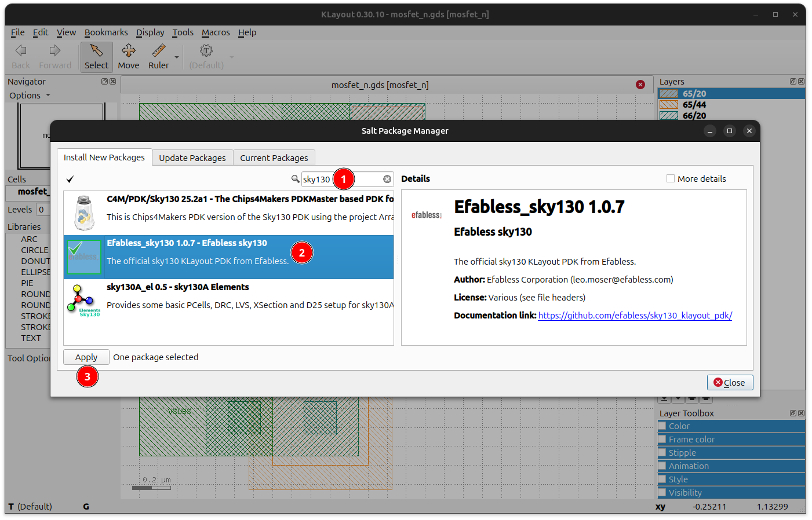The width and height of the screenshot is (812, 520).
Task: Click the salt shaker icon of C4M package
Action: pyautogui.click(x=85, y=213)
